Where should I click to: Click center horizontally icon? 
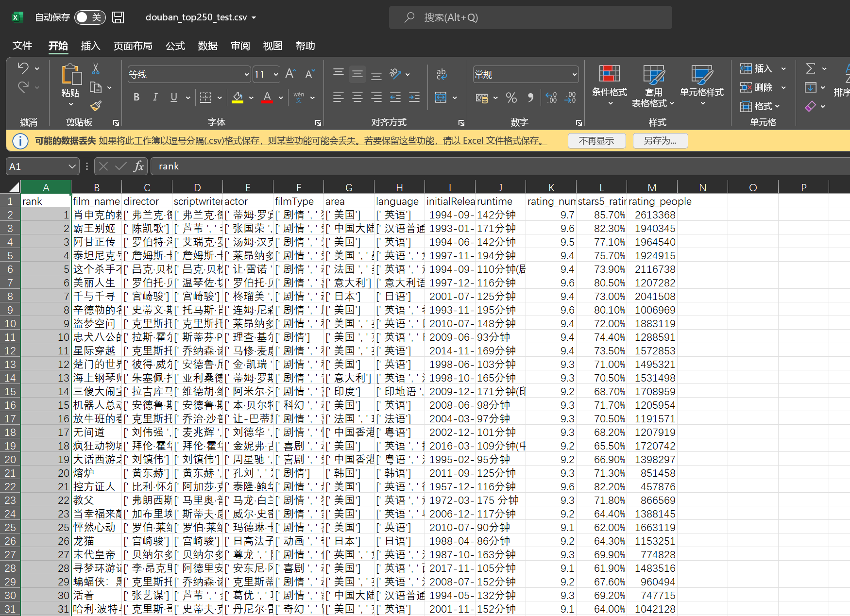(357, 98)
